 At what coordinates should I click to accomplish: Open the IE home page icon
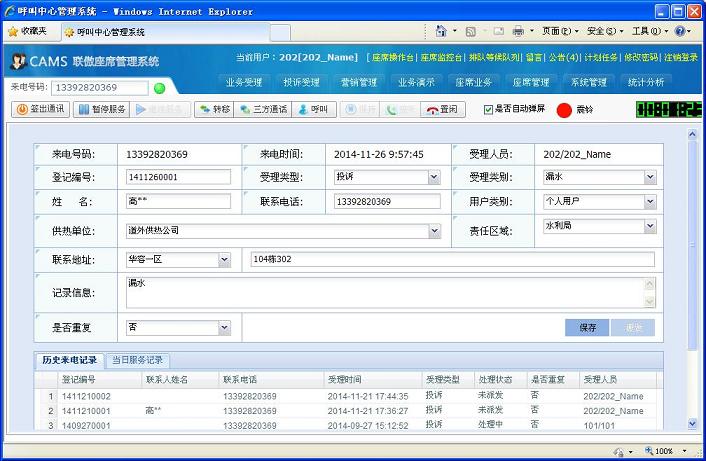pos(441,31)
